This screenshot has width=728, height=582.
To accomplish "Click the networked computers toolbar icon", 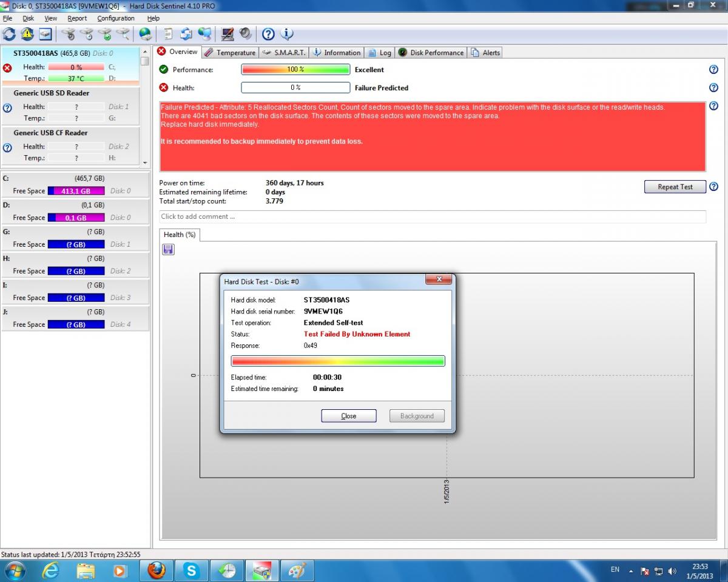I will point(205,34).
